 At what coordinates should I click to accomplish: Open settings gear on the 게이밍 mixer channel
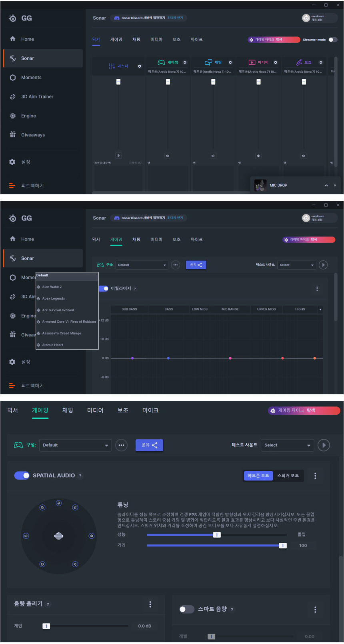tap(185, 62)
